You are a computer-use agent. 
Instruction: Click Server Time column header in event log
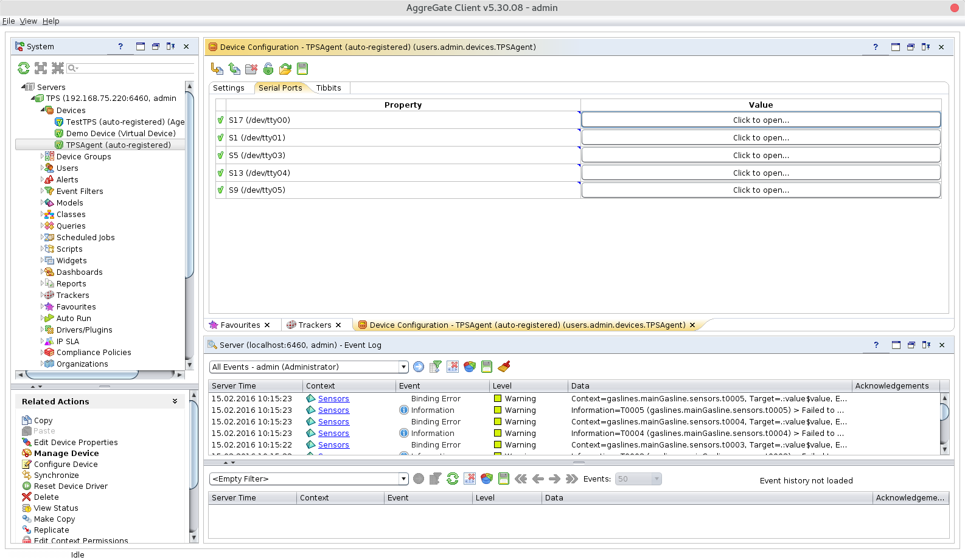(x=256, y=385)
